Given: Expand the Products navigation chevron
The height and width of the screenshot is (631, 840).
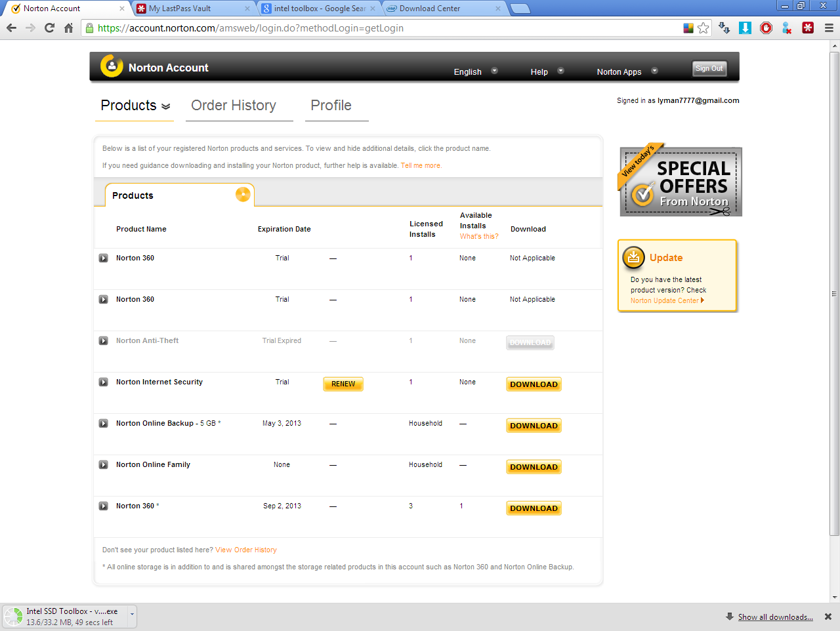Looking at the screenshot, I should click(x=166, y=106).
